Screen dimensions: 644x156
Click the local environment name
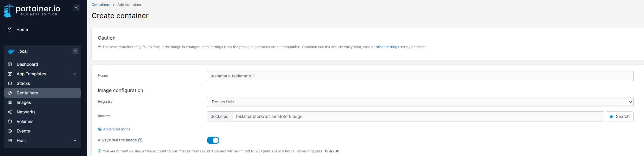23,51
